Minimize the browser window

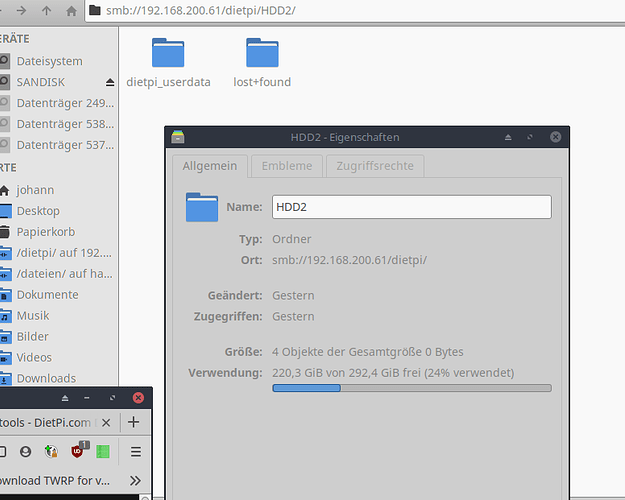[87, 398]
